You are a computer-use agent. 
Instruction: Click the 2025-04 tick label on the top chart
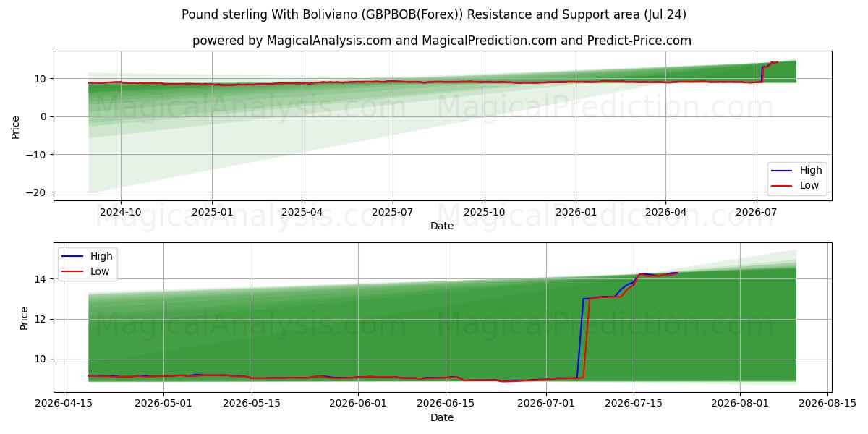point(302,213)
